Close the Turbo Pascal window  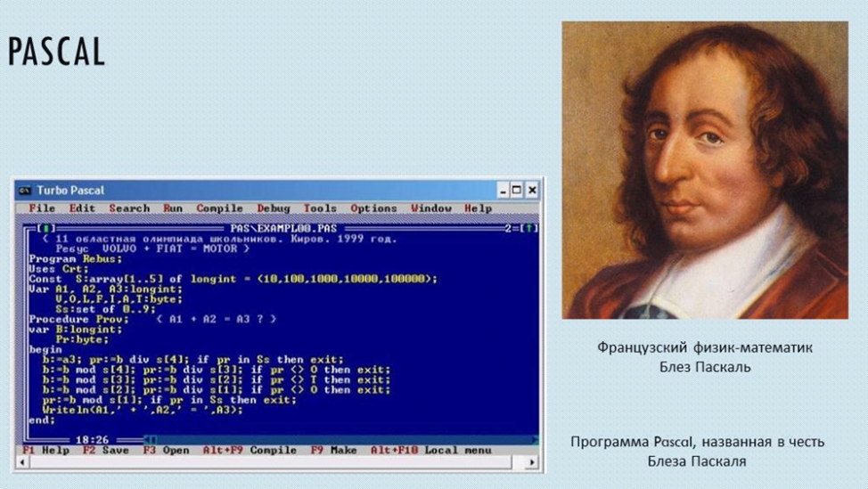point(532,191)
